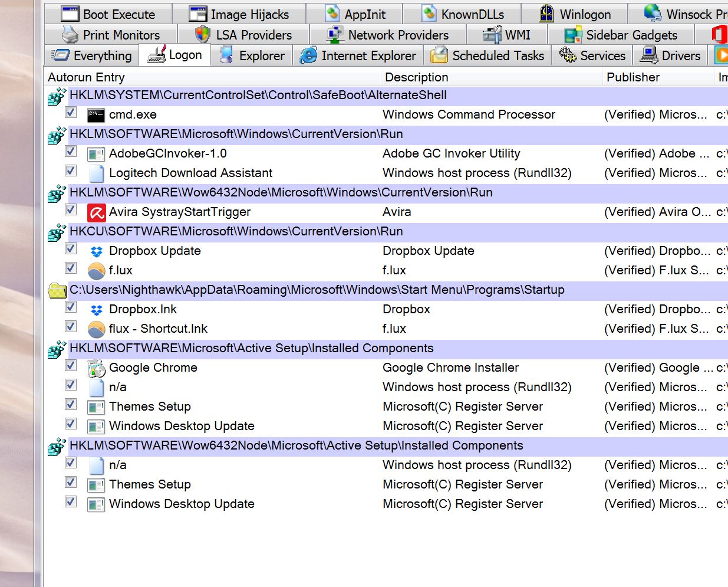Click the Windows Desktop Update icon under HKLM Active Setup

[96, 427]
